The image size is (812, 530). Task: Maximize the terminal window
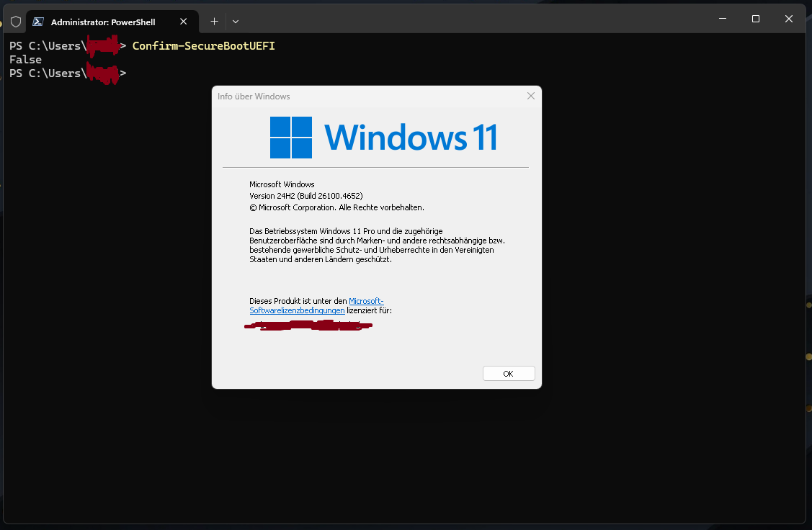point(755,19)
